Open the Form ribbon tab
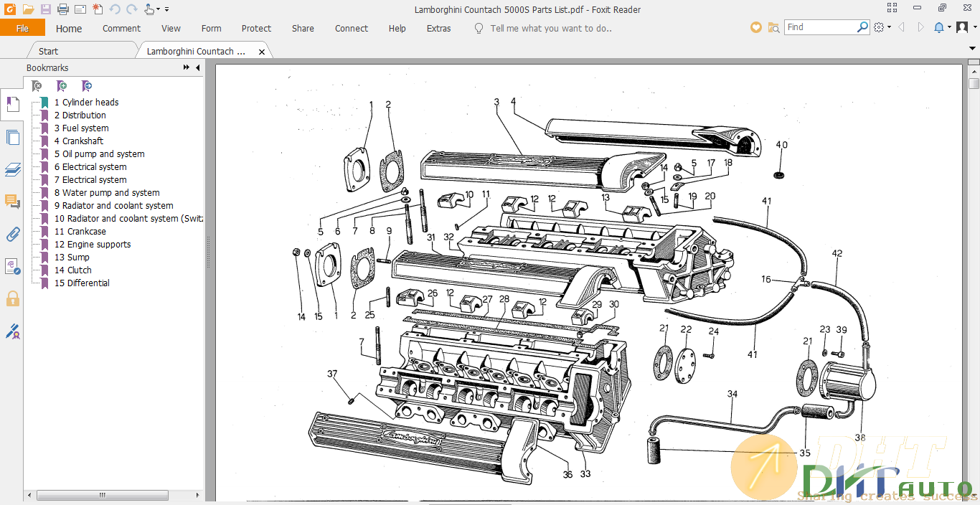Screen dimensions: 980x505 [x=211, y=29]
